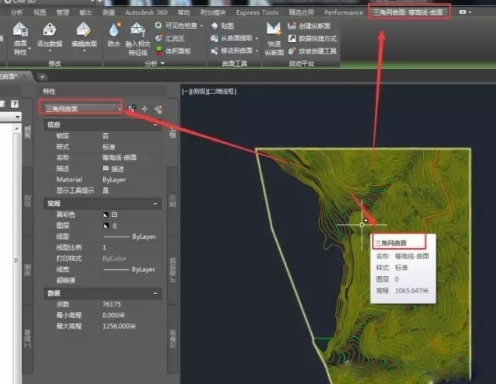Expand the 分析 panel dropdown arrow
The image size is (496, 384).
163,63
